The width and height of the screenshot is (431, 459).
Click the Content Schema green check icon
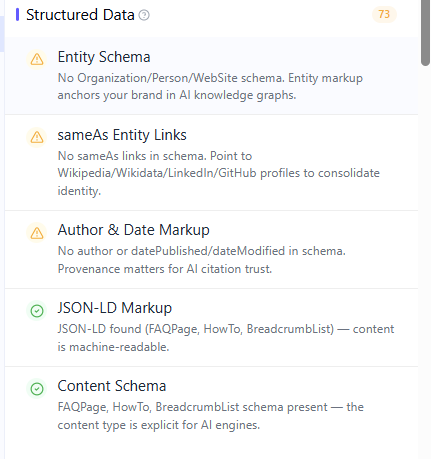pos(37,388)
